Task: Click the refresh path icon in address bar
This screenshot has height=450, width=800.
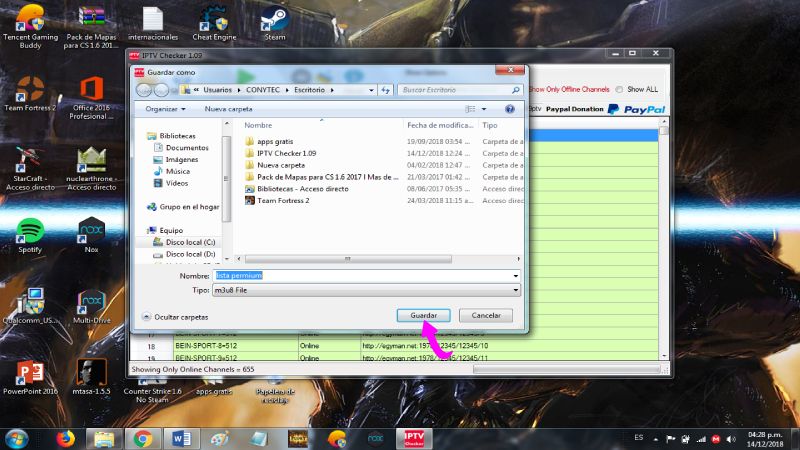Action: pos(386,90)
